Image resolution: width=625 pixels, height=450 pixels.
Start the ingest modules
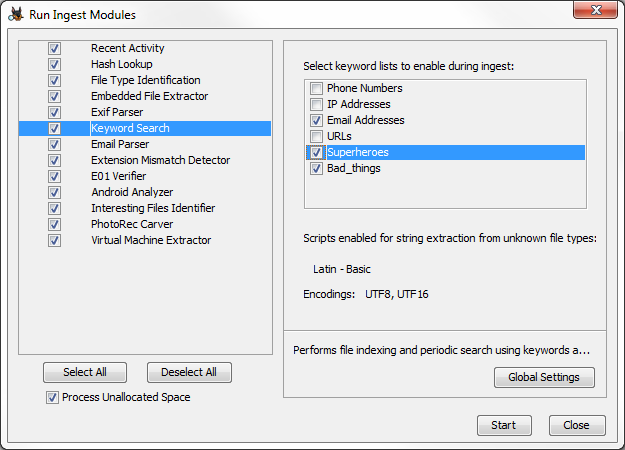pos(504,425)
